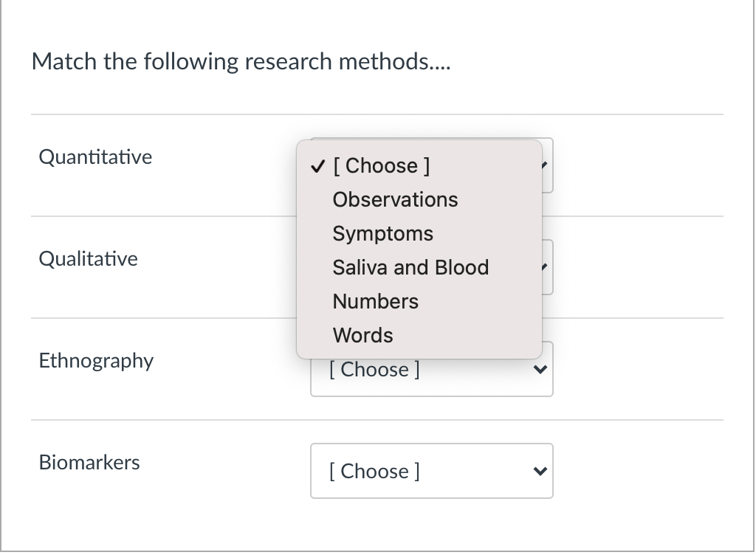This screenshot has width=756, height=555.
Task: Select the checked [ Choose ] placeholder option
Action: pyautogui.click(x=381, y=165)
